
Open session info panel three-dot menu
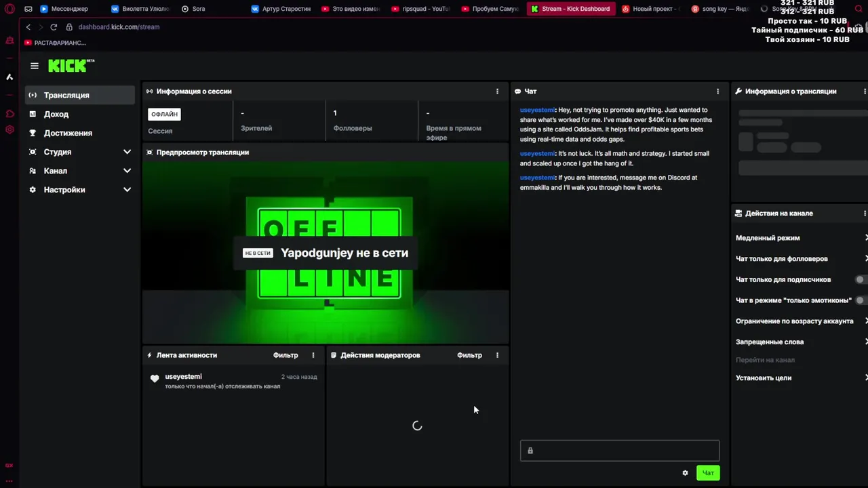(x=497, y=91)
